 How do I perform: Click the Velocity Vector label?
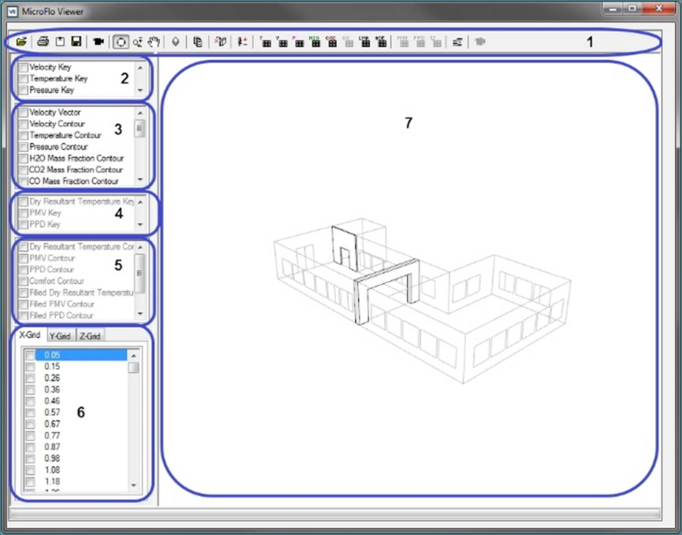(55, 112)
